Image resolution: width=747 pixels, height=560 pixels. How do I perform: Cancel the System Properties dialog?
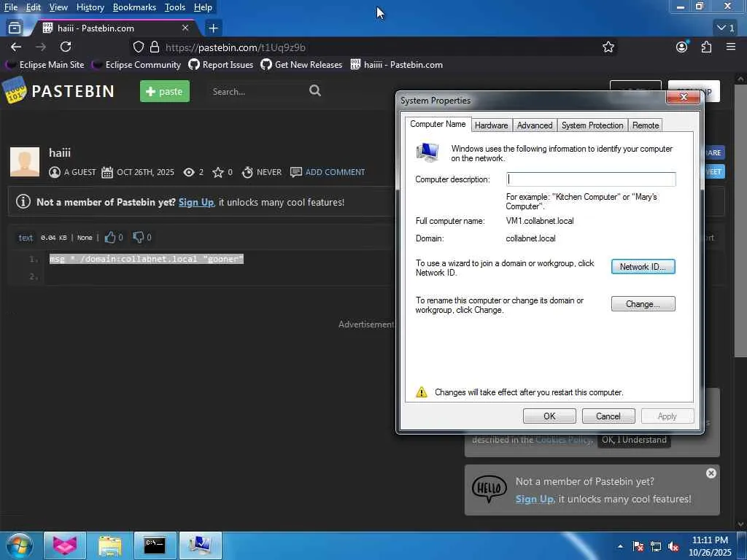(x=608, y=416)
